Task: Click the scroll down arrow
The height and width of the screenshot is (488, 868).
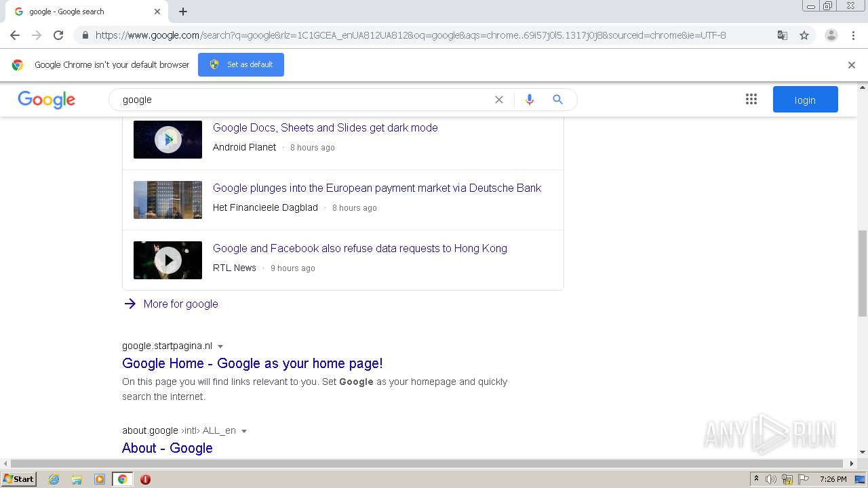Action: (x=863, y=452)
